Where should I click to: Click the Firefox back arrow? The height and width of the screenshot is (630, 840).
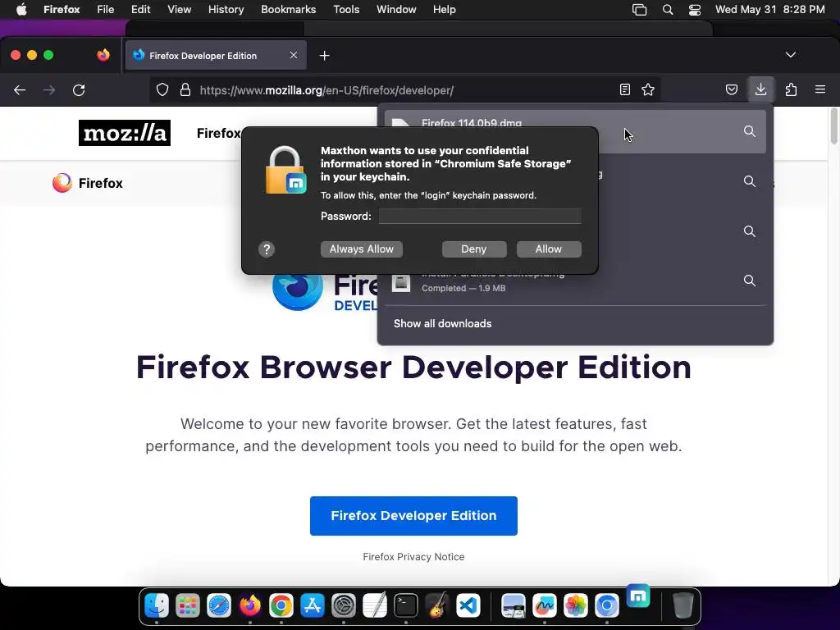pyautogui.click(x=20, y=90)
